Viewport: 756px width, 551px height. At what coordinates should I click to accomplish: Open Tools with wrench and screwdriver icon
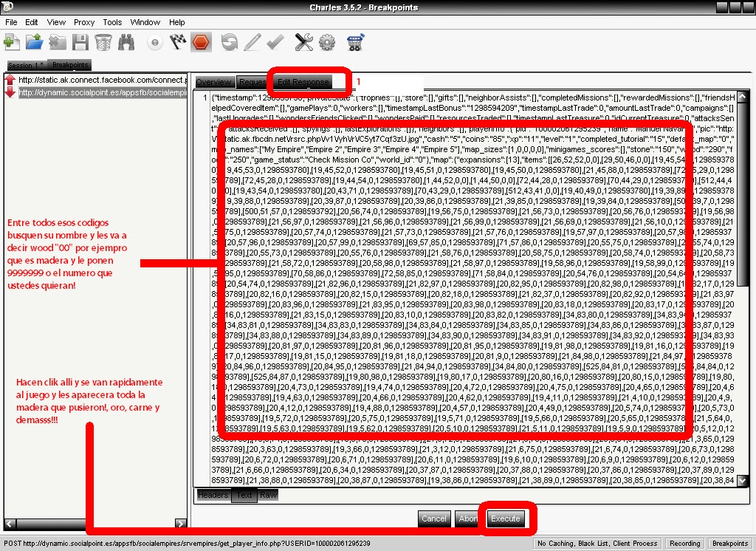point(303,42)
